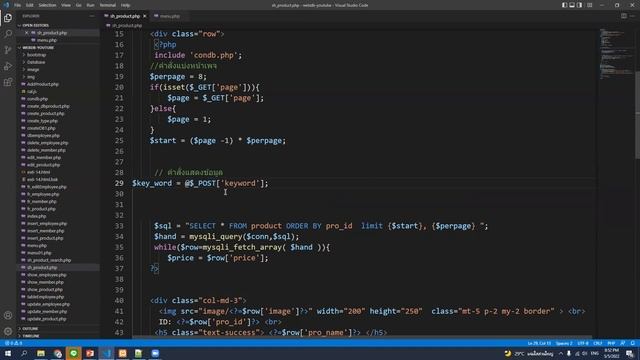Click the split editor icon
Viewport: 640px width, 360px height.
tap(624, 16)
